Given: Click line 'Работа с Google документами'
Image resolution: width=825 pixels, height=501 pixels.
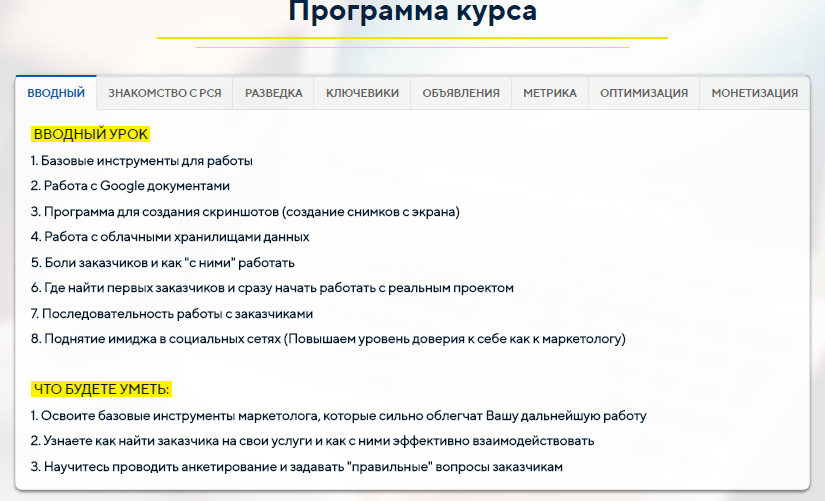Looking at the screenshot, I should (130, 186).
